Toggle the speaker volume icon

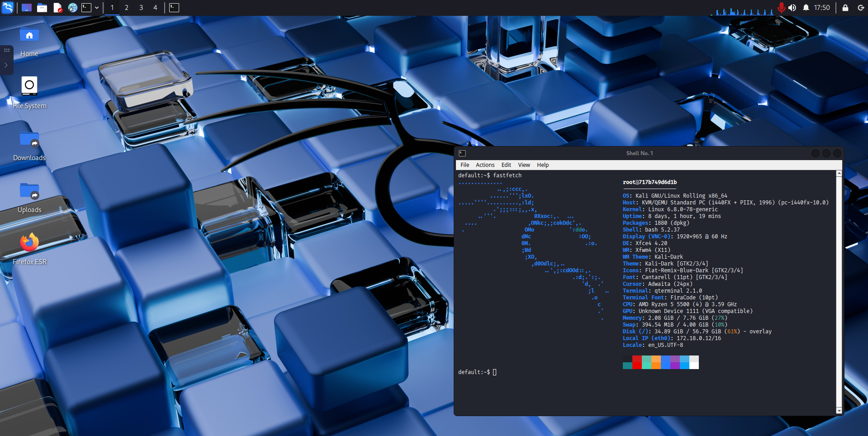click(x=792, y=8)
